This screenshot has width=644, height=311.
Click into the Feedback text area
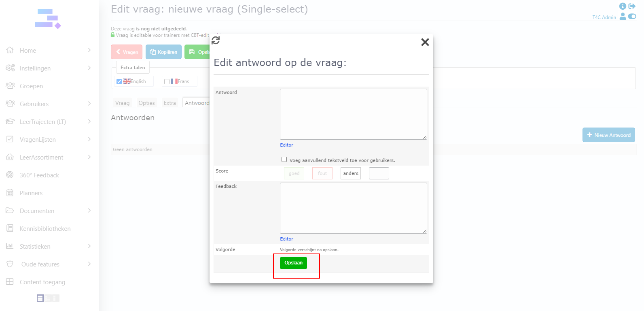click(x=353, y=208)
